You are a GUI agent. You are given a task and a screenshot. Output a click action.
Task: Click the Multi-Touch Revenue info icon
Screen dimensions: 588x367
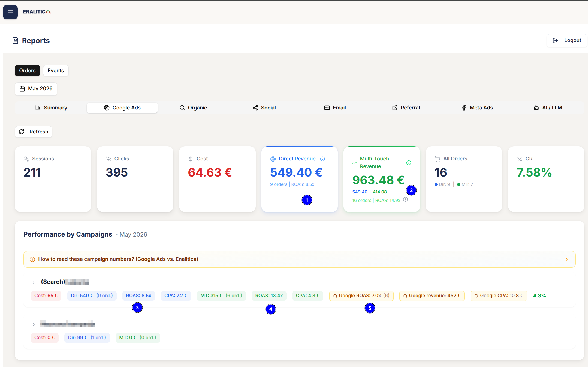409,163
